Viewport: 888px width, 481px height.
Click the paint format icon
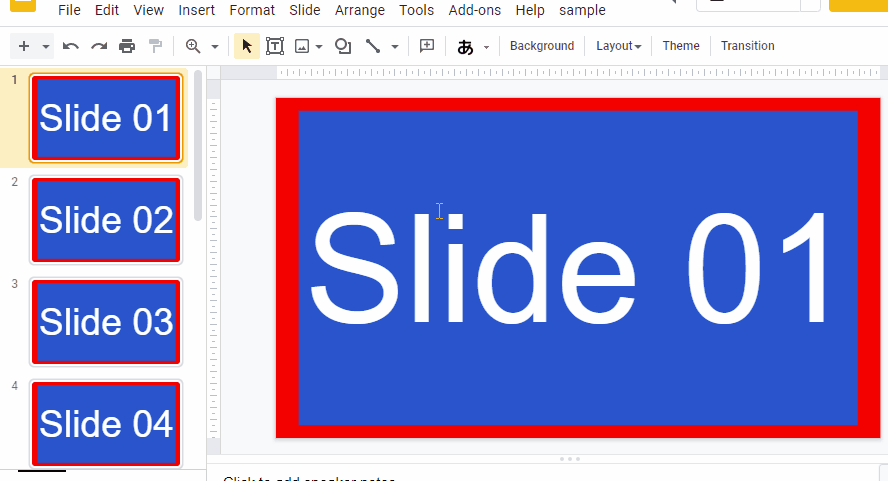point(155,46)
